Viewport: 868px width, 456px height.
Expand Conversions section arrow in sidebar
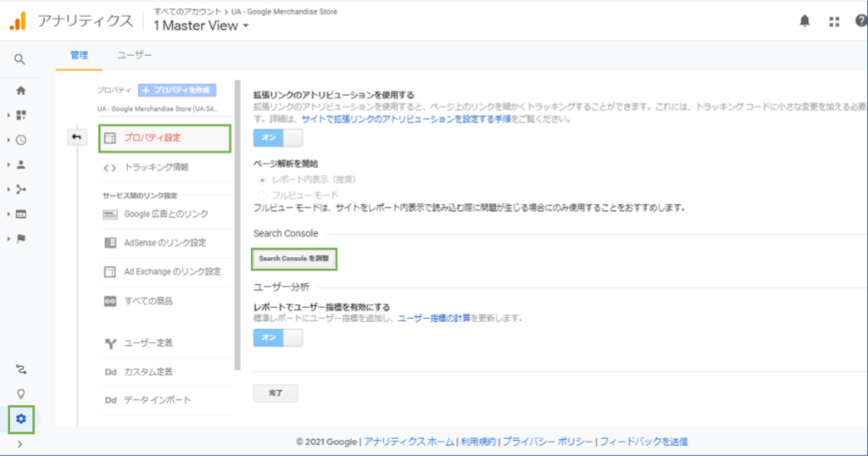coord(8,239)
